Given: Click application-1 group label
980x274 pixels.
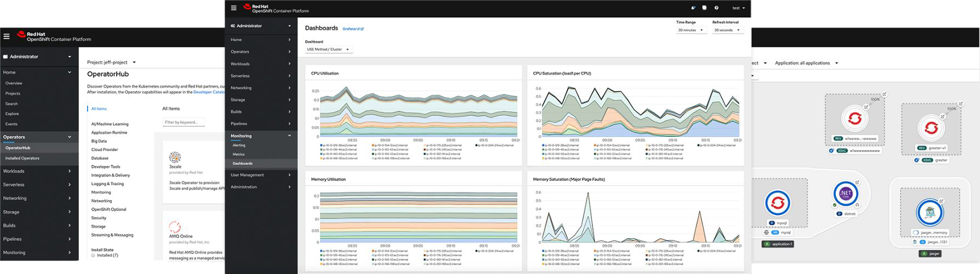Looking at the screenshot, I should tap(778, 244).
